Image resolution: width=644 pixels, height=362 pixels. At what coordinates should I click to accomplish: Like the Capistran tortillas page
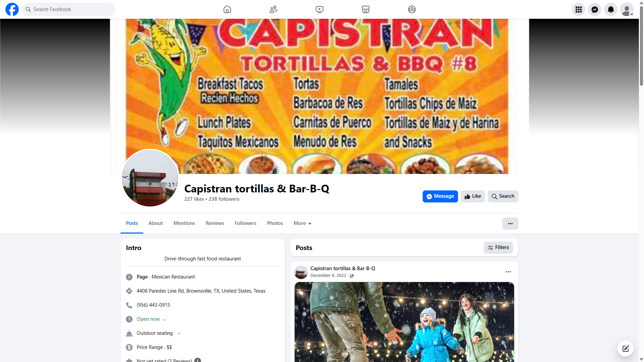click(473, 196)
